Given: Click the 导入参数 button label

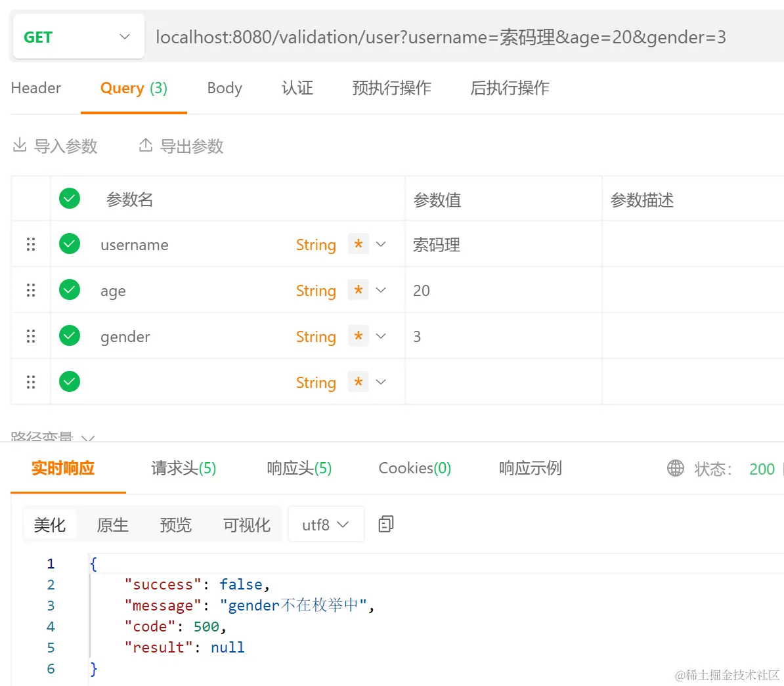Looking at the screenshot, I should [x=66, y=146].
